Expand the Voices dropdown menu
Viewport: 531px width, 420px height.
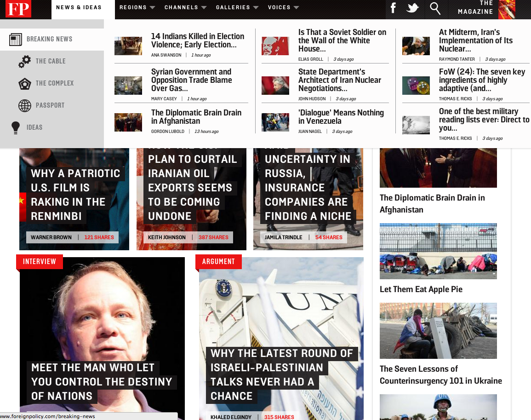click(283, 7)
